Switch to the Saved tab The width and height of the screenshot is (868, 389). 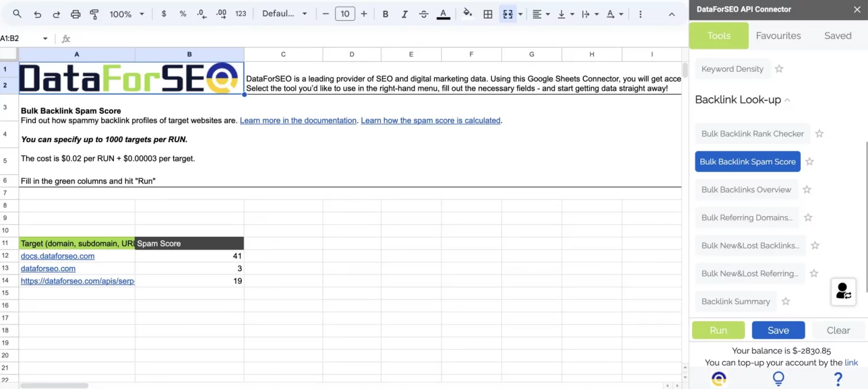click(x=838, y=35)
